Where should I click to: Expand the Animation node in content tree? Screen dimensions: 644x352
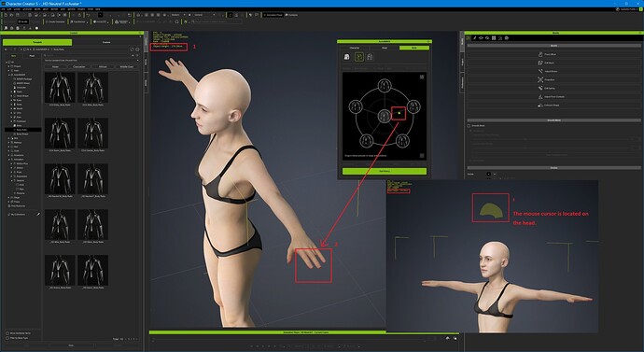[x=9, y=160]
